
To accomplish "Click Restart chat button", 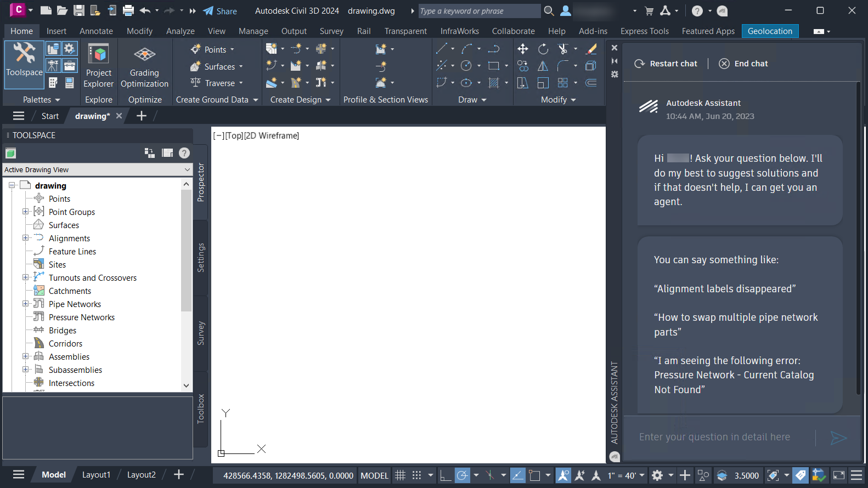I will click(x=666, y=64).
